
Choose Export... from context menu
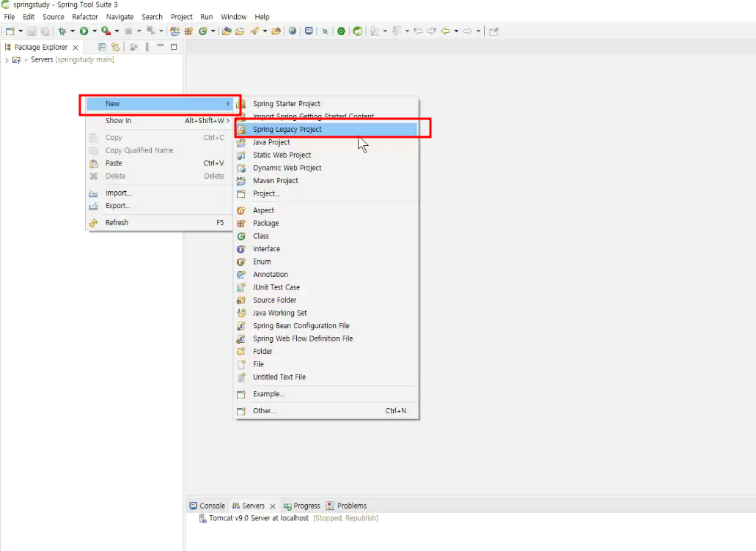click(x=160, y=206)
